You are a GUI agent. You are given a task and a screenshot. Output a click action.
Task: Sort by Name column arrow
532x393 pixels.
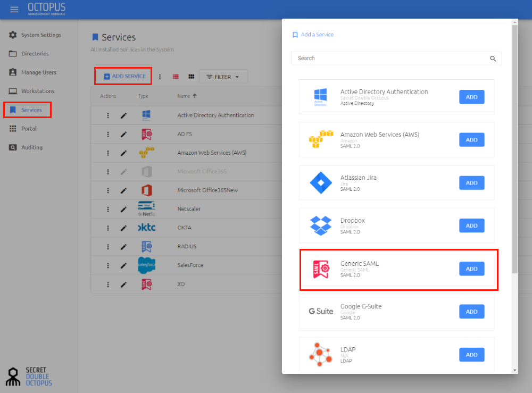(x=195, y=96)
